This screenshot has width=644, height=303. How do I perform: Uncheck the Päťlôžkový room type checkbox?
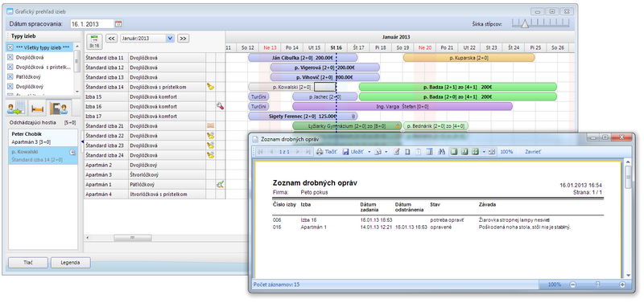click(x=10, y=76)
